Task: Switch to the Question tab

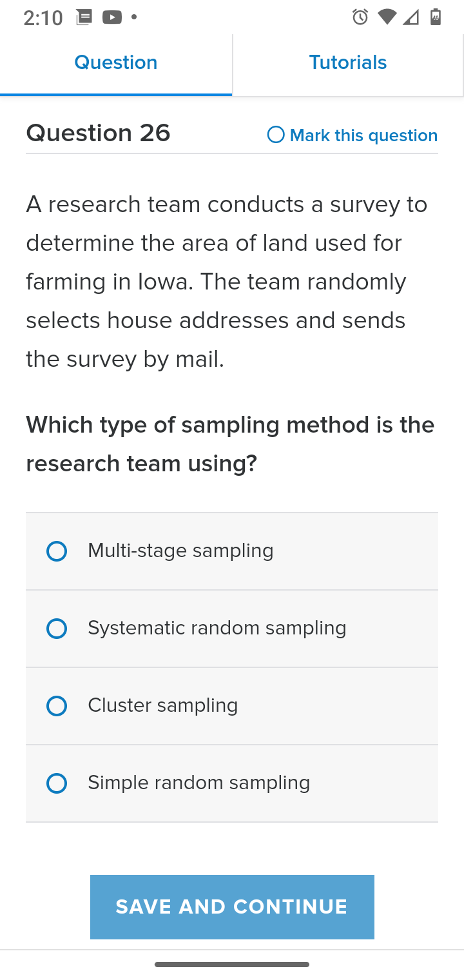Action: 116,63
